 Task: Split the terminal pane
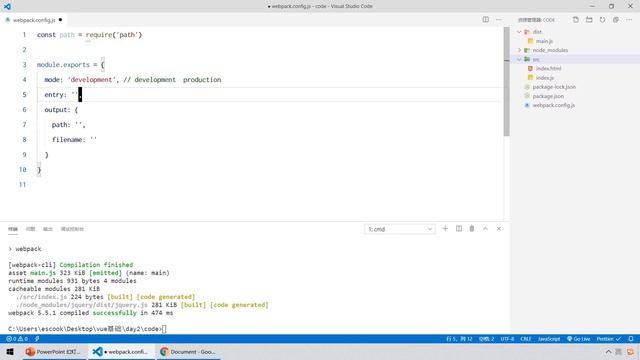[x=459, y=229]
